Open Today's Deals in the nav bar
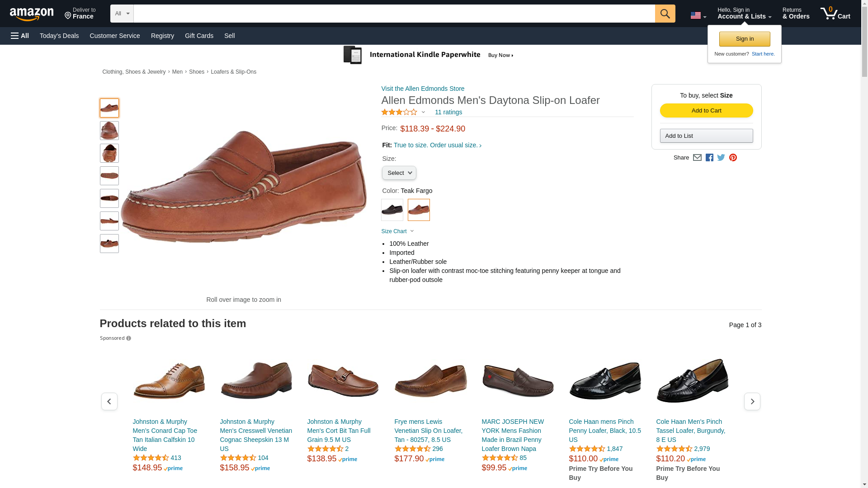 (x=59, y=36)
